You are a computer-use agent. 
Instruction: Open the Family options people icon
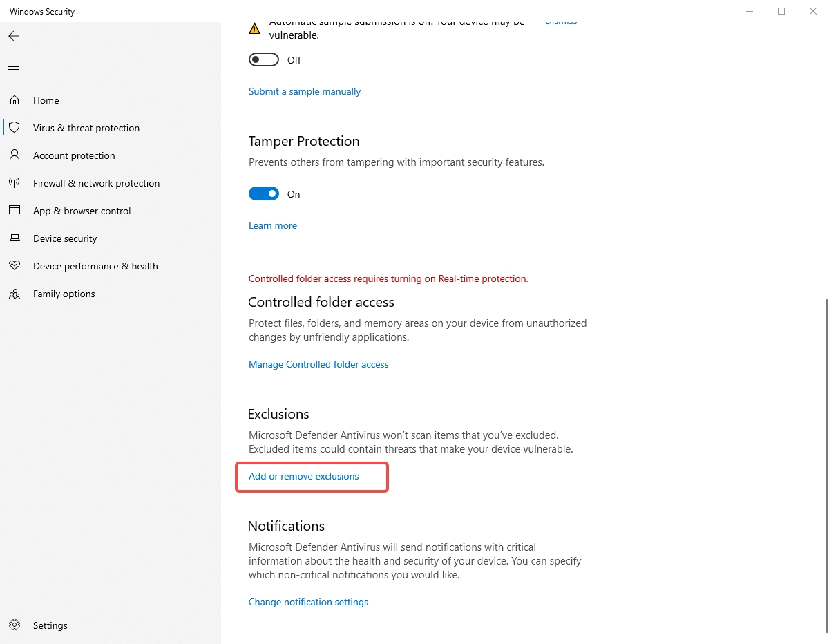coord(15,294)
